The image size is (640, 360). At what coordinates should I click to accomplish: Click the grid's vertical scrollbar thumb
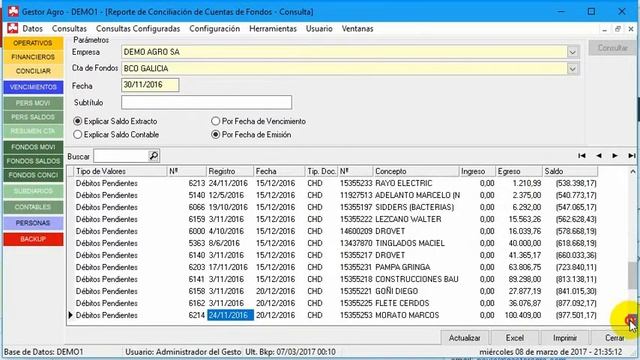coord(633,275)
